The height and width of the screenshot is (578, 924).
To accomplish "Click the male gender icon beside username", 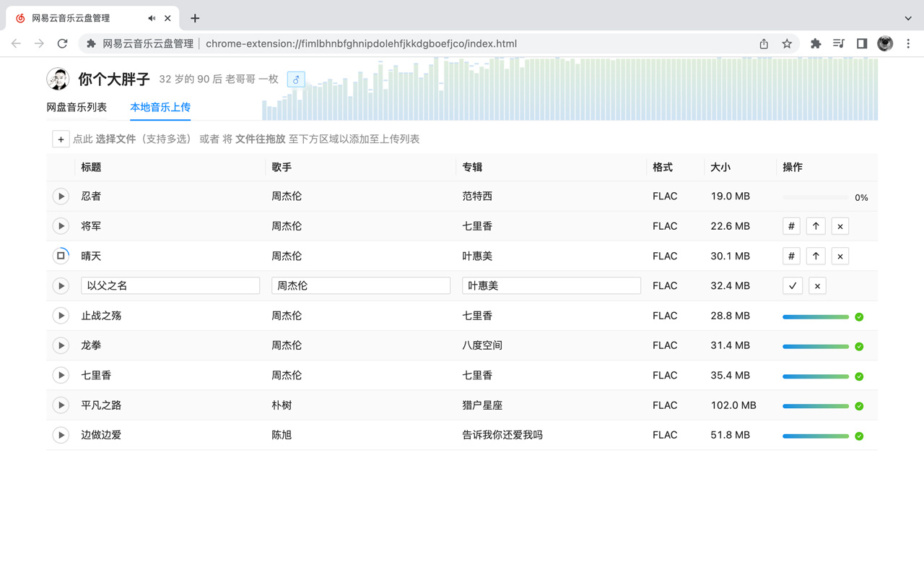I will [296, 79].
